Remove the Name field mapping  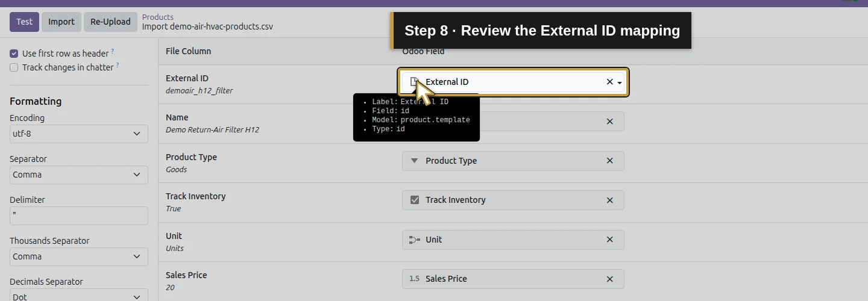point(609,122)
